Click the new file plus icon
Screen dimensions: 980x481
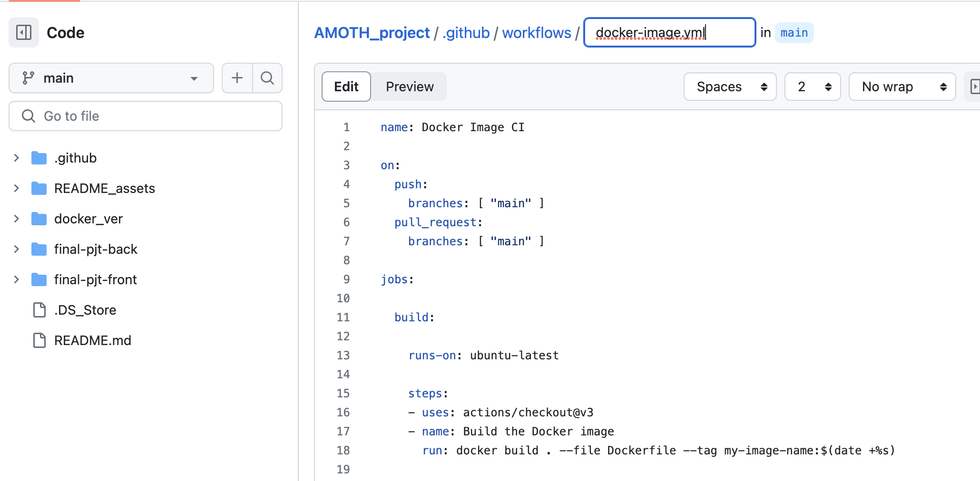click(236, 77)
